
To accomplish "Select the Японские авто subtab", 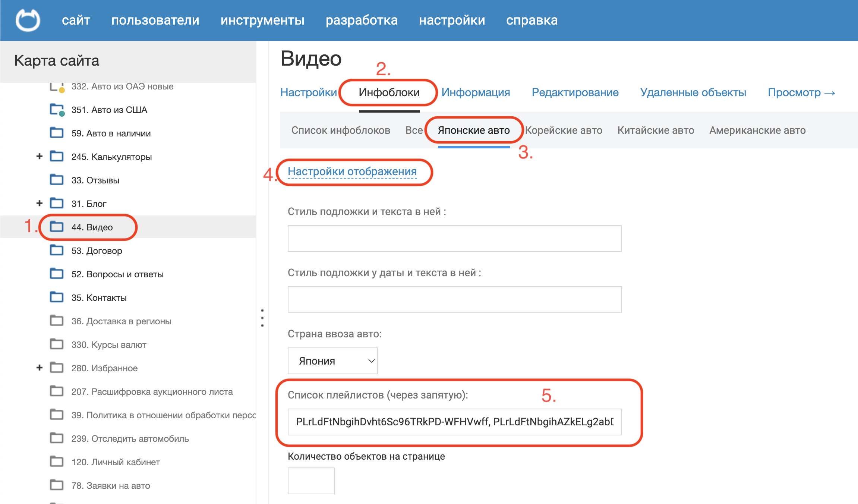I will point(474,130).
